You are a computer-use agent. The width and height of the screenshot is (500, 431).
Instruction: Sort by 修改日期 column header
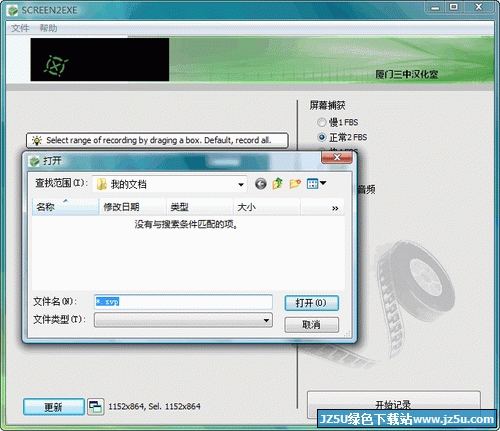click(x=133, y=207)
